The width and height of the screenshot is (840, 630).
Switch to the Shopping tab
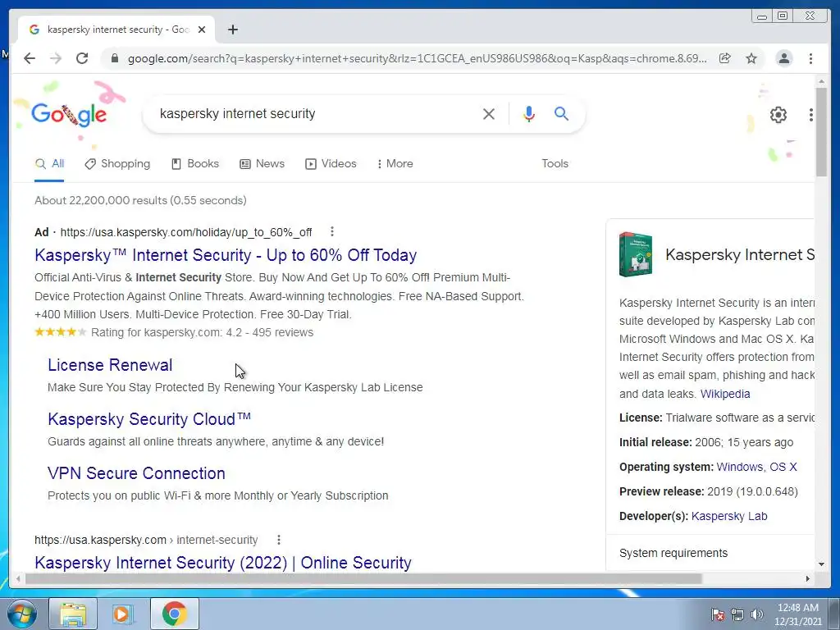(117, 163)
